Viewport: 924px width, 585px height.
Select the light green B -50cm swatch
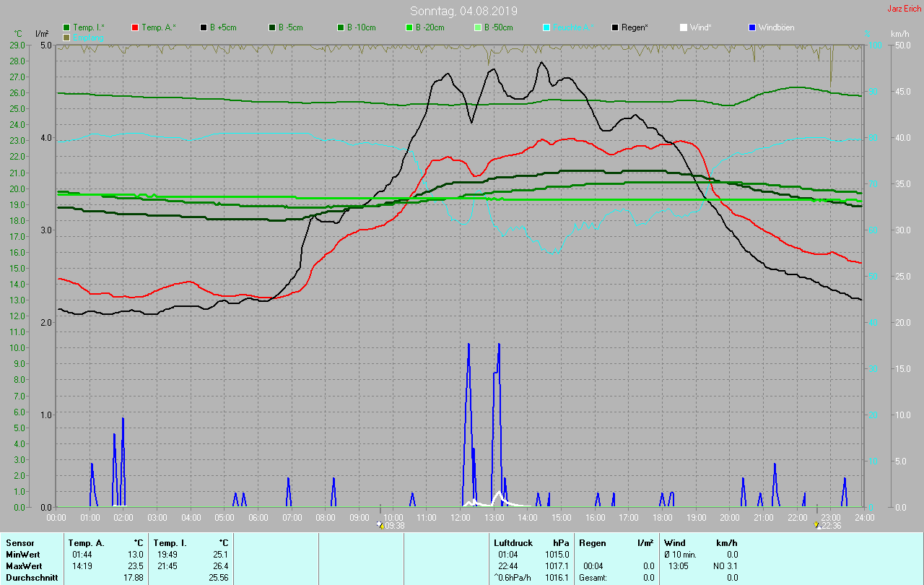(x=478, y=27)
